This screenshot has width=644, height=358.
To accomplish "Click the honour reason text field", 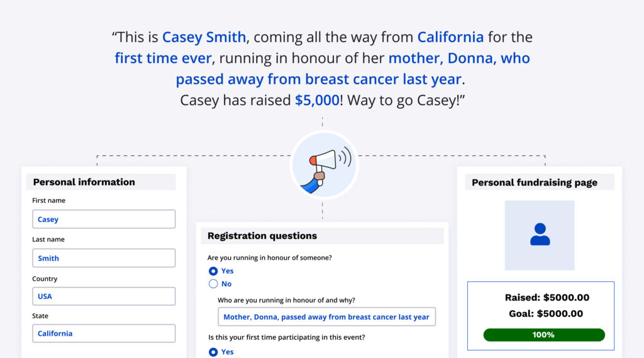I will pos(326,317).
